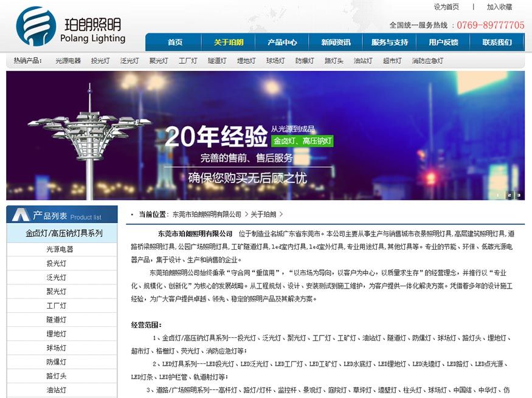Select the 联系我们 navigation item

(497, 43)
